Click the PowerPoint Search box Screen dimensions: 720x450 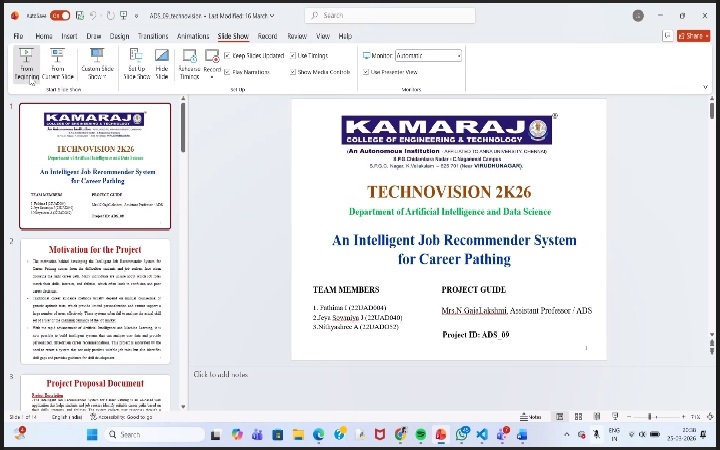(390, 16)
